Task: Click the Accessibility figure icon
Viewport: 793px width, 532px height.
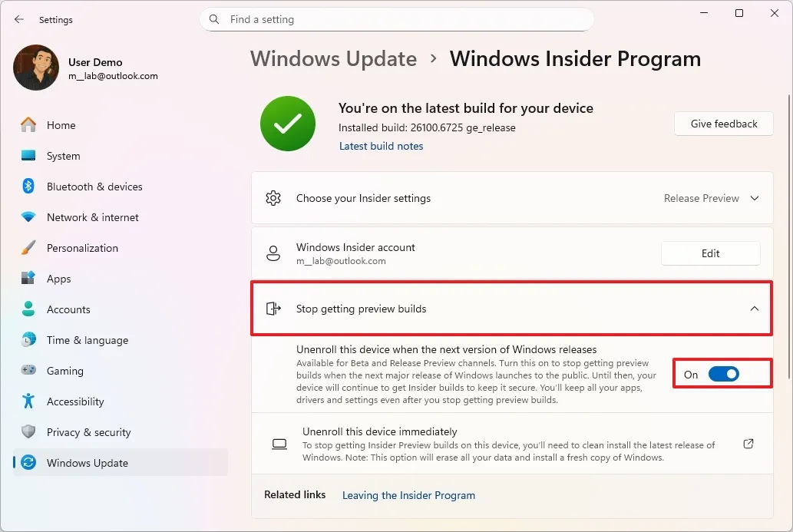Action: [x=28, y=401]
